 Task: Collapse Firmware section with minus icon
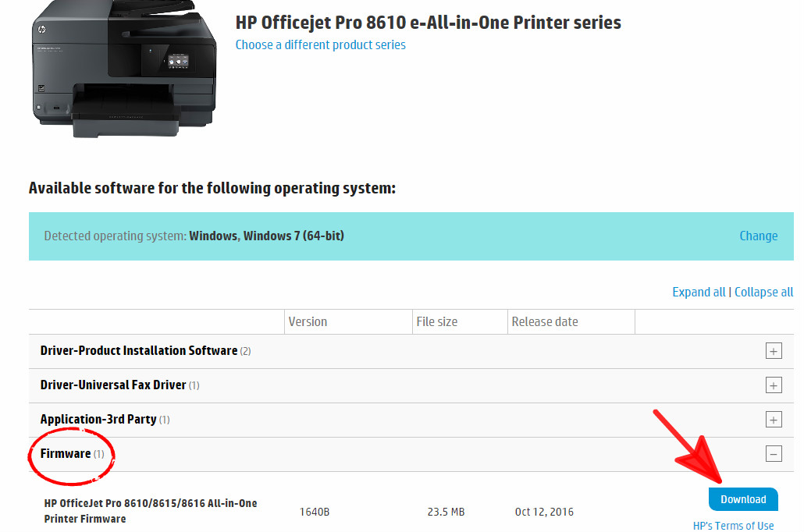coord(774,453)
